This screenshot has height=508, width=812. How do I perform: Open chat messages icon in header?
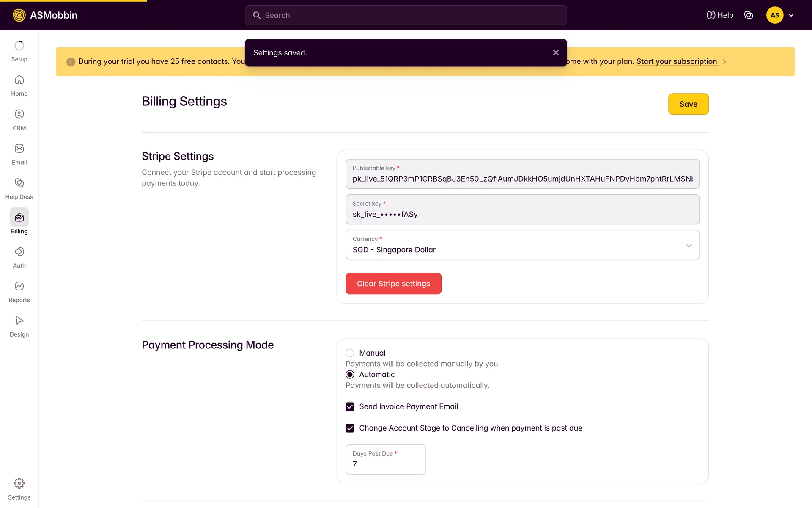pyautogui.click(x=749, y=15)
